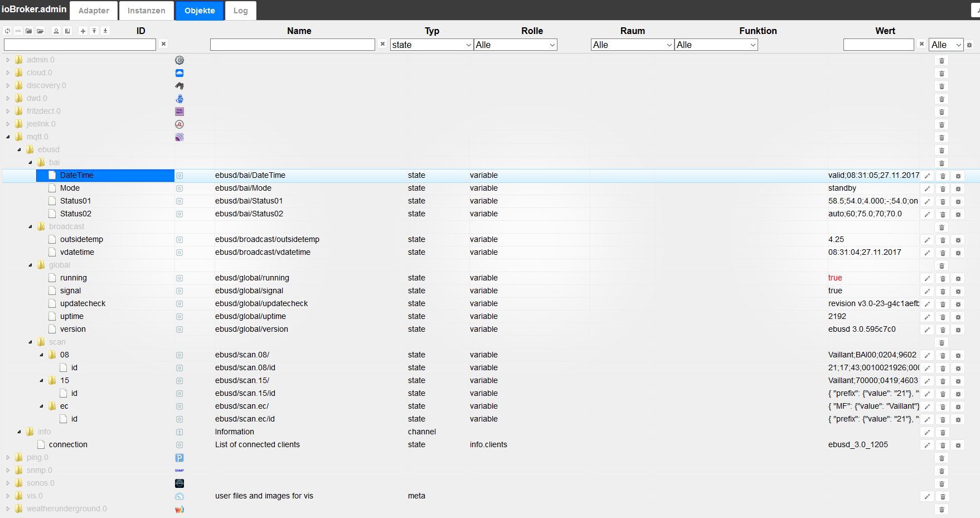Viewport: 980px width, 518px height.
Task: Click the ID filter input field
Action: [x=80, y=45]
